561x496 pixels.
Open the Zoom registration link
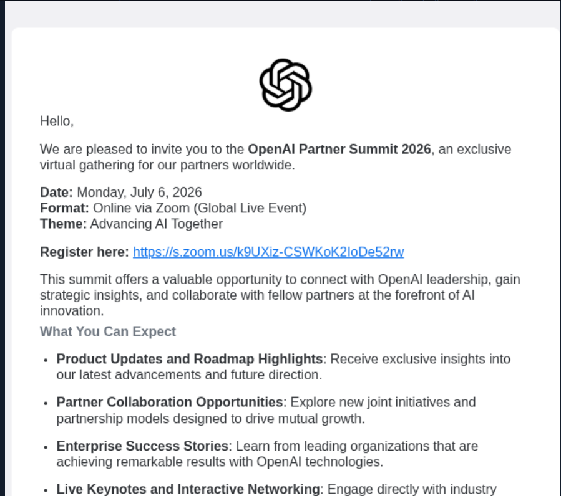point(268,252)
